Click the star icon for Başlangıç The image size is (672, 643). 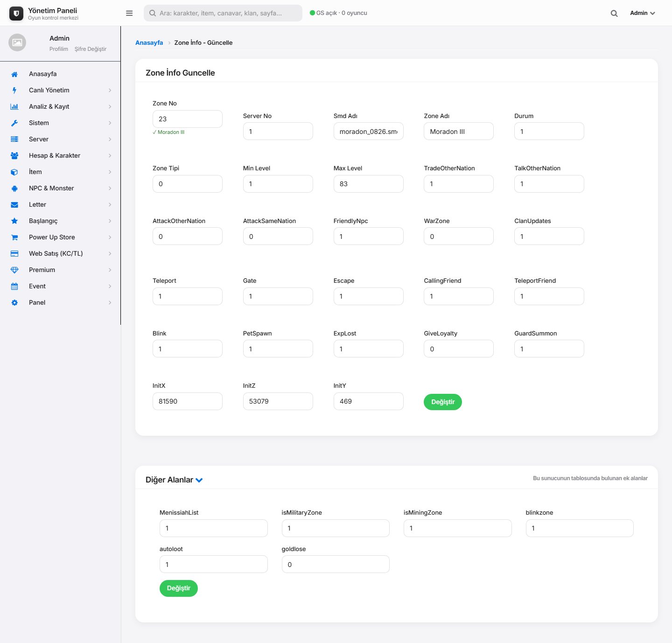(x=14, y=221)
